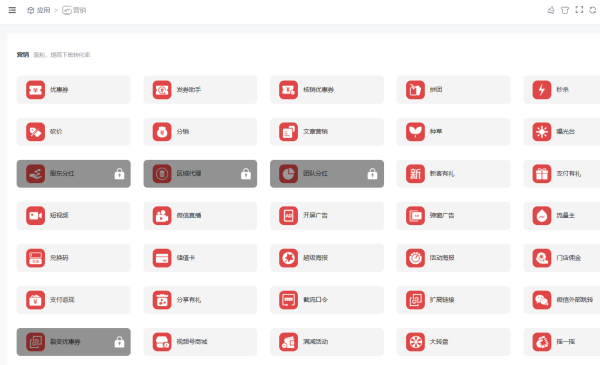Click the lock on 股东分红 tile
This screenshot has width=600, height=365.
[x=119, y=174]
